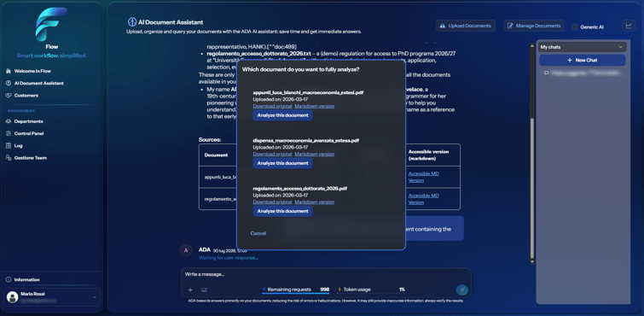
Task: Open Gestione Team page
Action: 31,158
